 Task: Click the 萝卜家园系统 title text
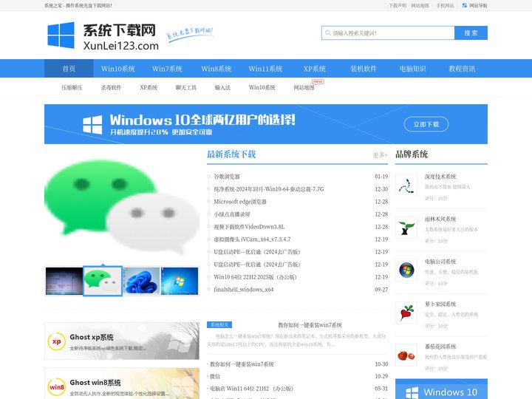coord(440,304)
